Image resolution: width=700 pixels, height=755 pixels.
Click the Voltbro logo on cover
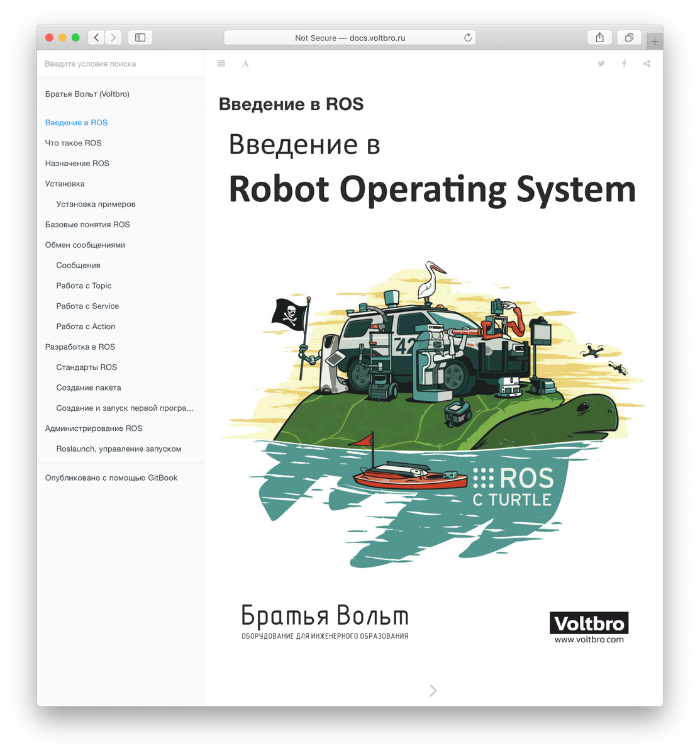(589, 624)
